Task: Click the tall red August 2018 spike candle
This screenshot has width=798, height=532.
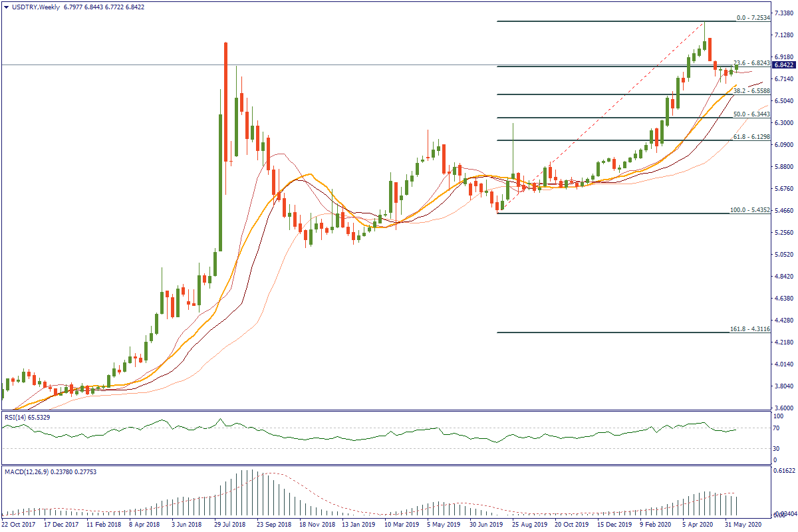Action: pos(226,100)
